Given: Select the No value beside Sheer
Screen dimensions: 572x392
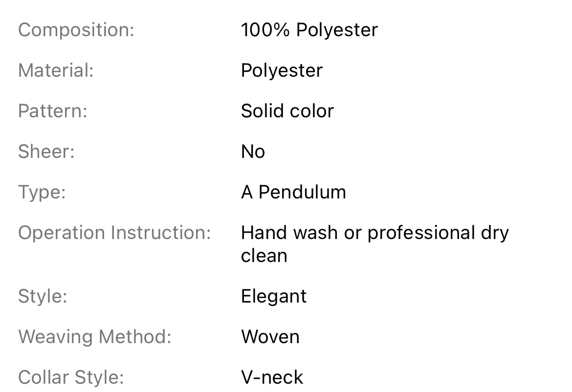Looking at the screenshot, I should pos(253,152).
